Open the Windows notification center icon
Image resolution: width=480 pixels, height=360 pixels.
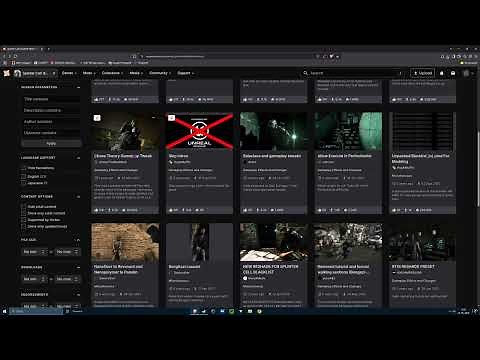(x=475, y=311)
